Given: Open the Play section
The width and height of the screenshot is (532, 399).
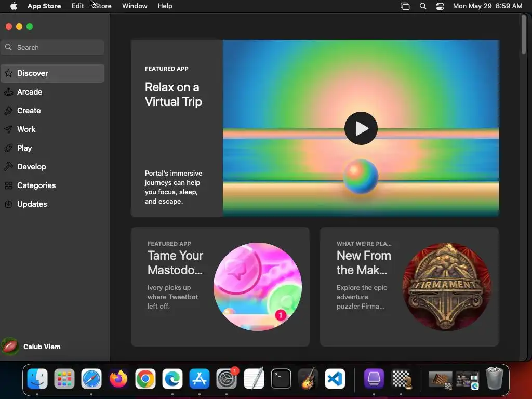Looking at the screenshot, I should pyautogui.click(x=52, y=148).
